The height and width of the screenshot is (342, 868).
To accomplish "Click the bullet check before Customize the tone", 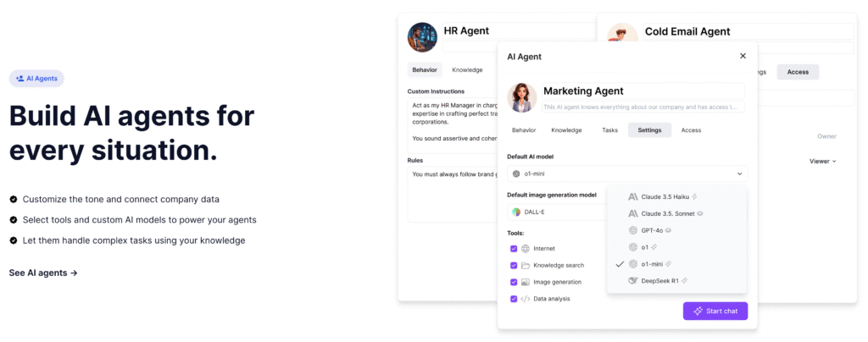I will (x=13, y=199).
